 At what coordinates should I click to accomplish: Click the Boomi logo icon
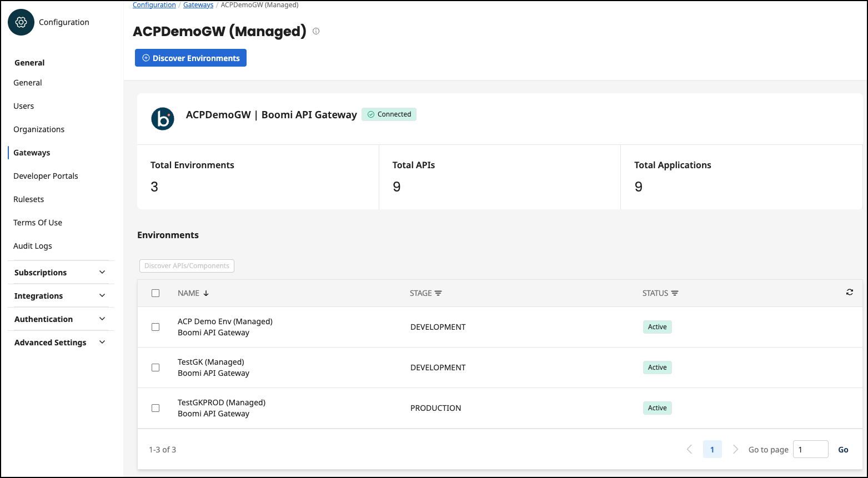163,119
